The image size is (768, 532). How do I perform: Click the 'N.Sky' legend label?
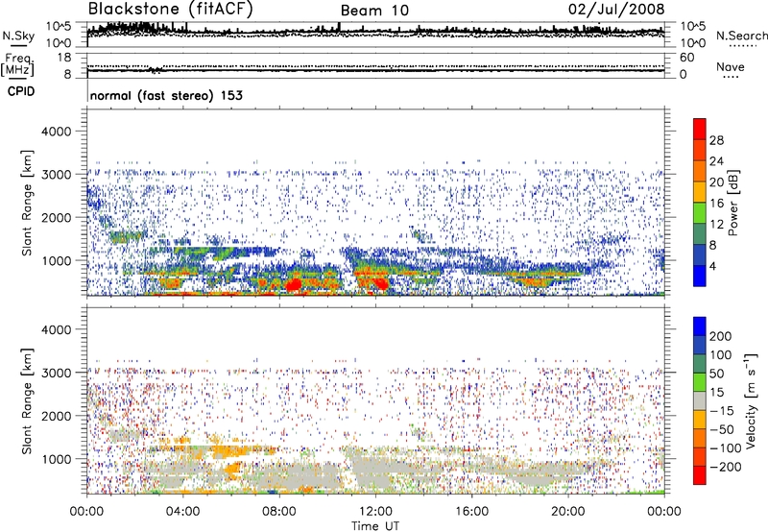18,36
